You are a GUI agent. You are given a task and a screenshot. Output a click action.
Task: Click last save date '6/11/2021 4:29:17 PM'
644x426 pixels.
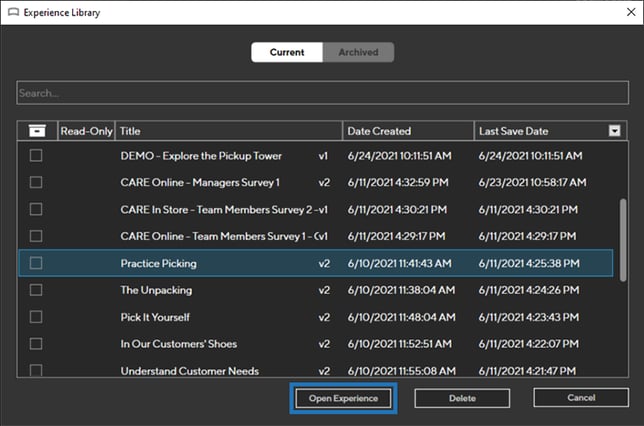click(x=527, y=236)
